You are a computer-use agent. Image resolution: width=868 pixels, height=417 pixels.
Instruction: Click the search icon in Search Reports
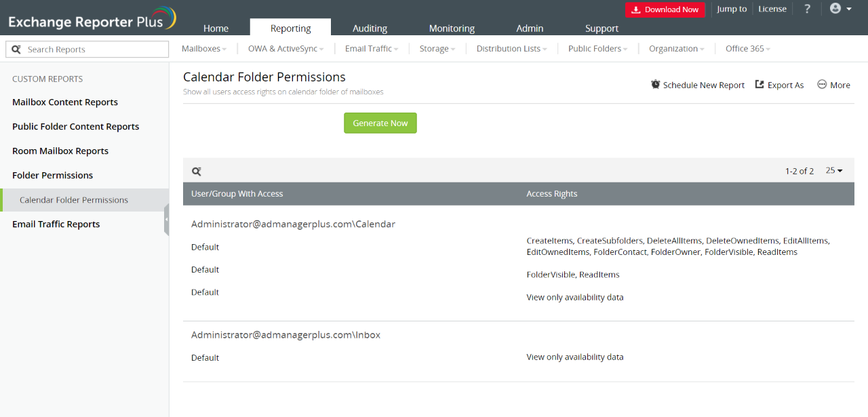pyautogui.click(x=16, y=49)
